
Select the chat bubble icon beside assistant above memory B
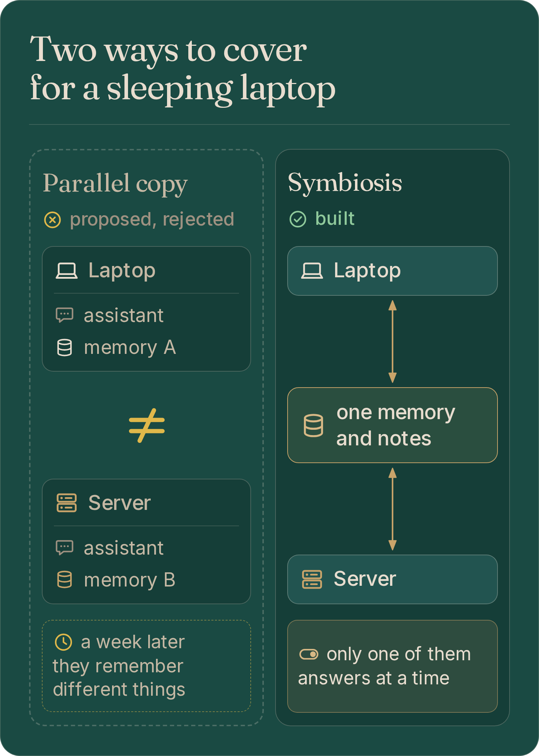coord(65,547)
